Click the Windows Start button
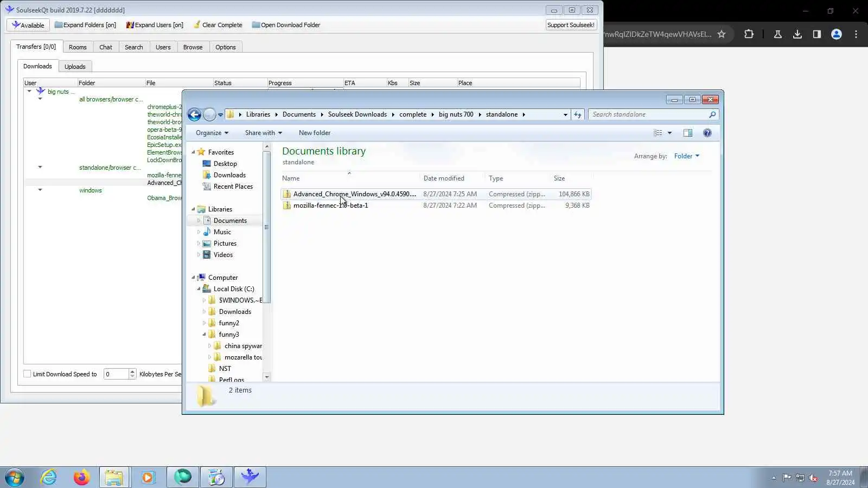868x488 pixels. (15, 477)
